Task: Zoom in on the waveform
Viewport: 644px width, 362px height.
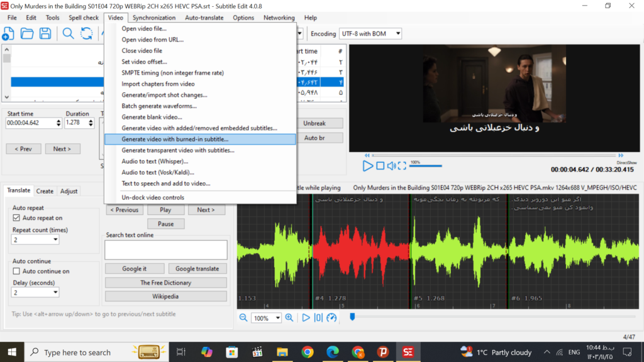Action: coord(289,318)
